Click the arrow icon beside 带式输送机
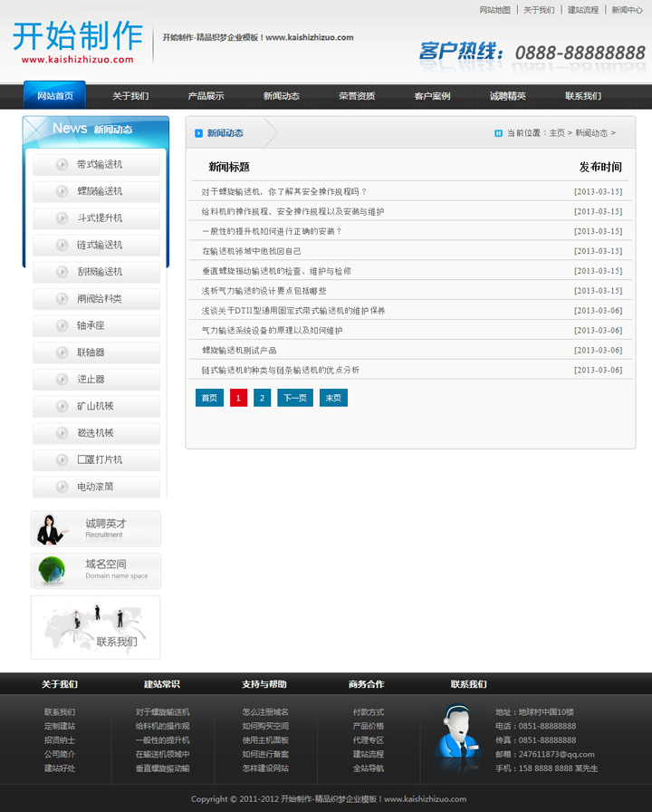Image resolution: width=652 pixels, height=812 pixels. tap(62, 165)
